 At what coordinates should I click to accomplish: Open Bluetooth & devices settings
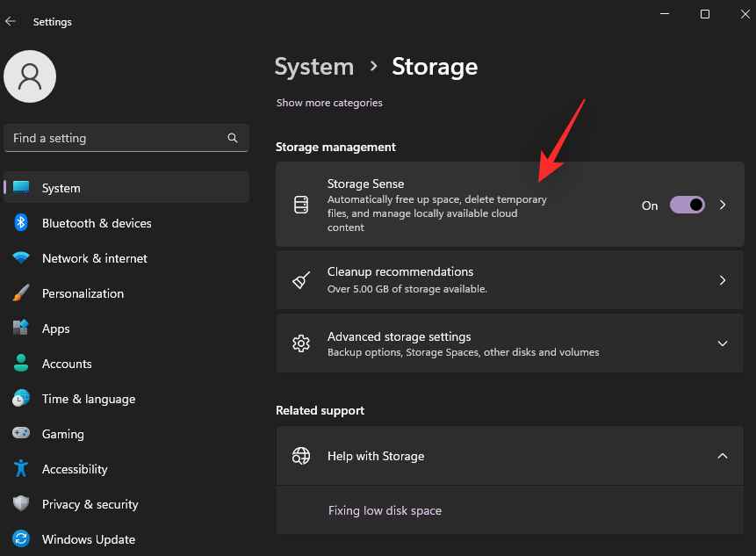click(x=126, y=223)
